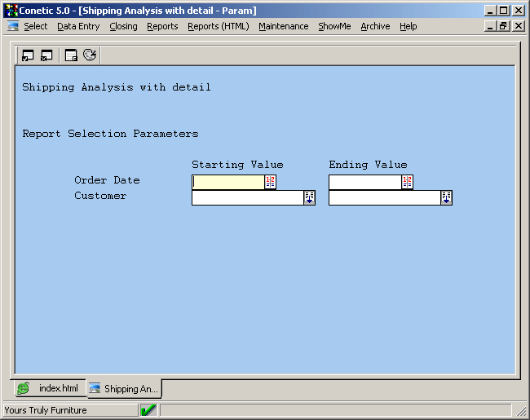Open the Data Entry menu

(78, 26)
